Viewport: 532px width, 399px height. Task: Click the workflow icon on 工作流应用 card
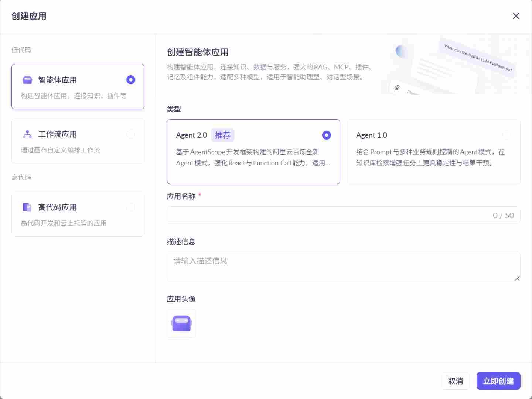click(x=27, y=134)
